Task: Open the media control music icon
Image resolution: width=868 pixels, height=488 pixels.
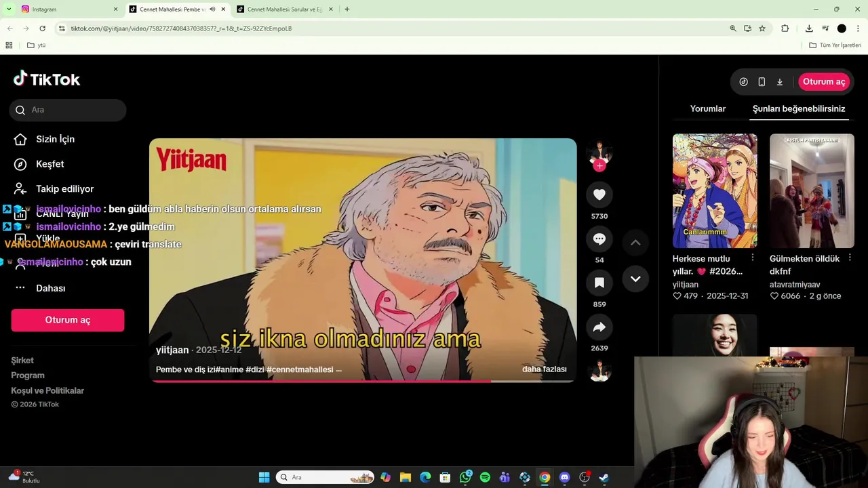Action: click(825, 28)
